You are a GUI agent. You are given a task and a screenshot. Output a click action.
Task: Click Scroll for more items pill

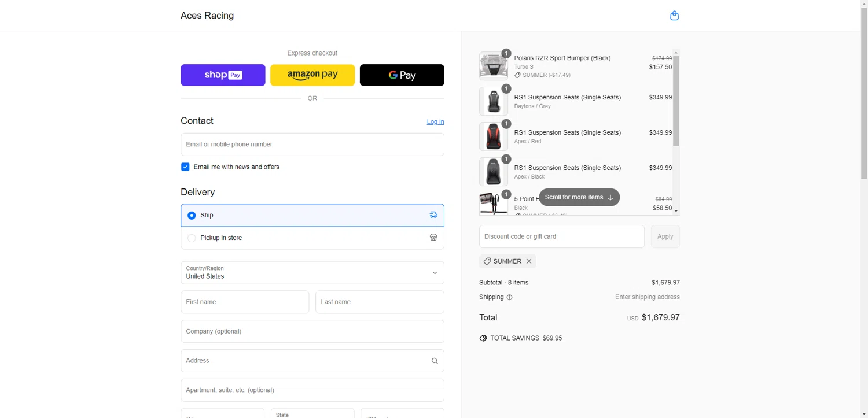579,197
